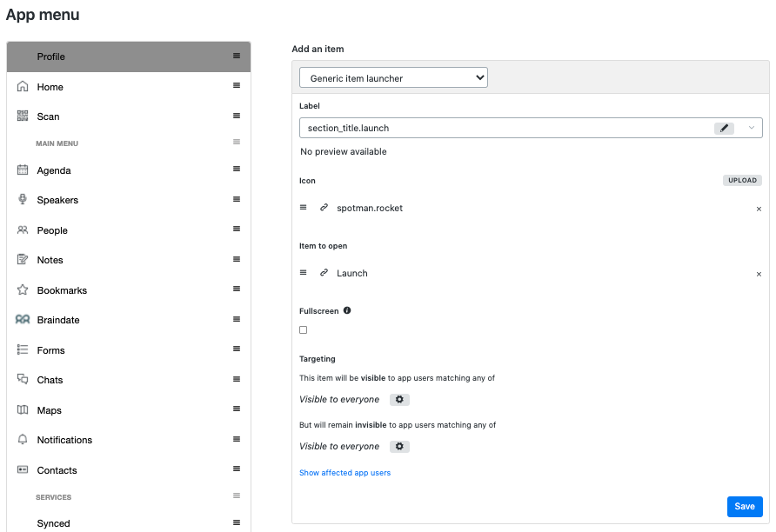Select the Profile menu item

129,57
